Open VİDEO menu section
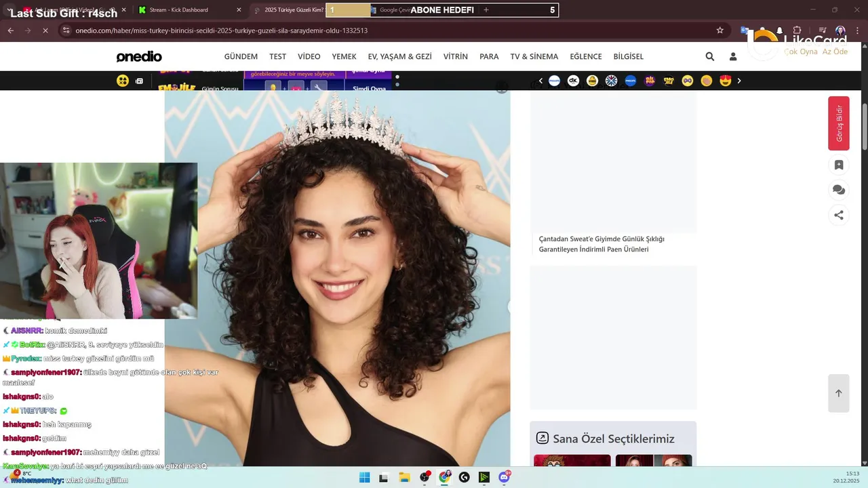The width and height of the screenshot is (868, 488). (309, 56)
